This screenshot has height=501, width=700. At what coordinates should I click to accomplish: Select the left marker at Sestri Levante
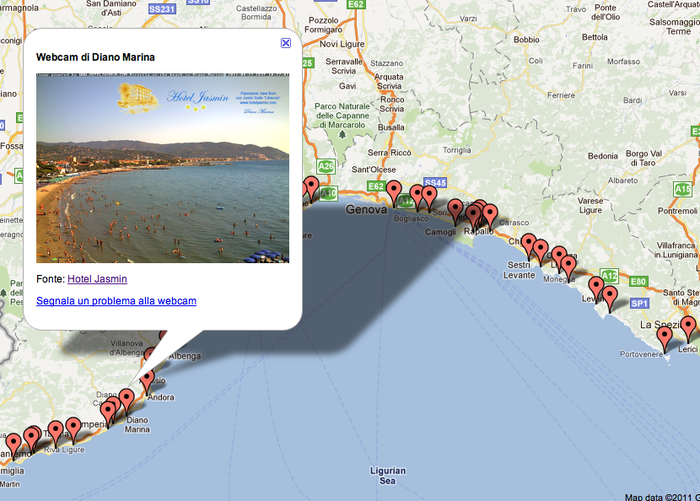[529, 243]
